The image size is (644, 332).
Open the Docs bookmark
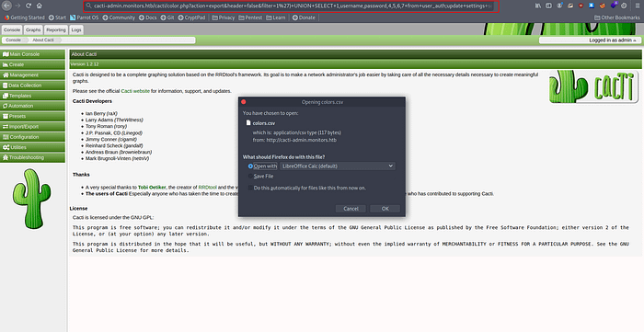[x=148, y=17]
